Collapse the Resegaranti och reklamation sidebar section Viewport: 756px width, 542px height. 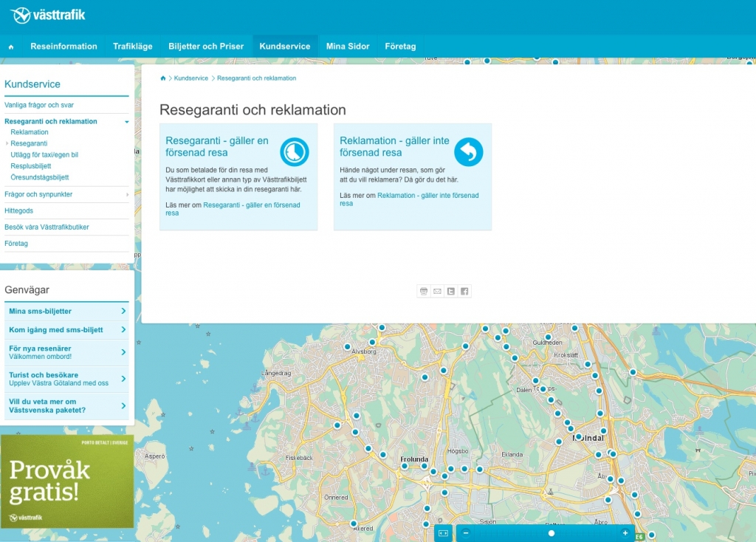tap(127, 122)
